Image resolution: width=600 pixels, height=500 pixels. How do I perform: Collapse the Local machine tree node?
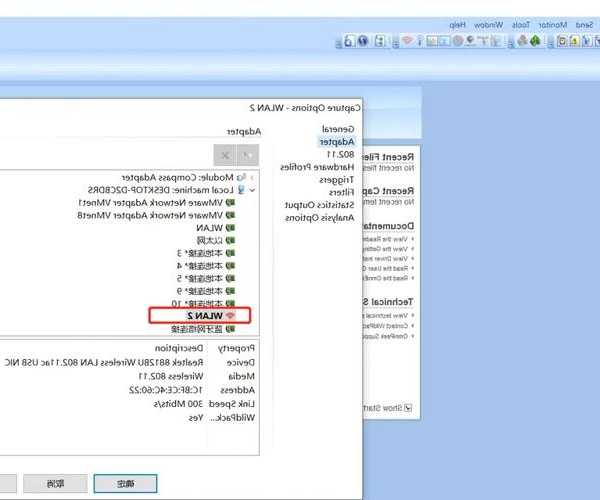pyautogui.click(x=252, y=189)
